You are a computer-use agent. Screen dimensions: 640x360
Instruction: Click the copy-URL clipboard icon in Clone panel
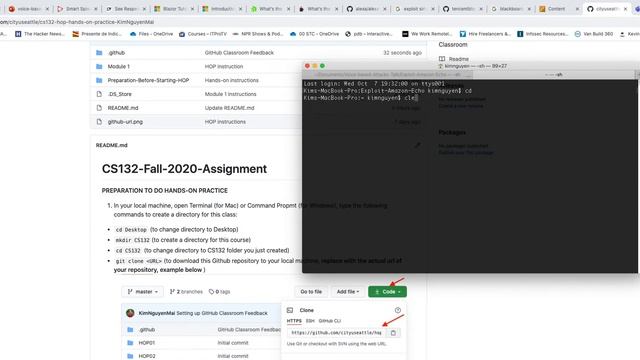click(393, 333)
